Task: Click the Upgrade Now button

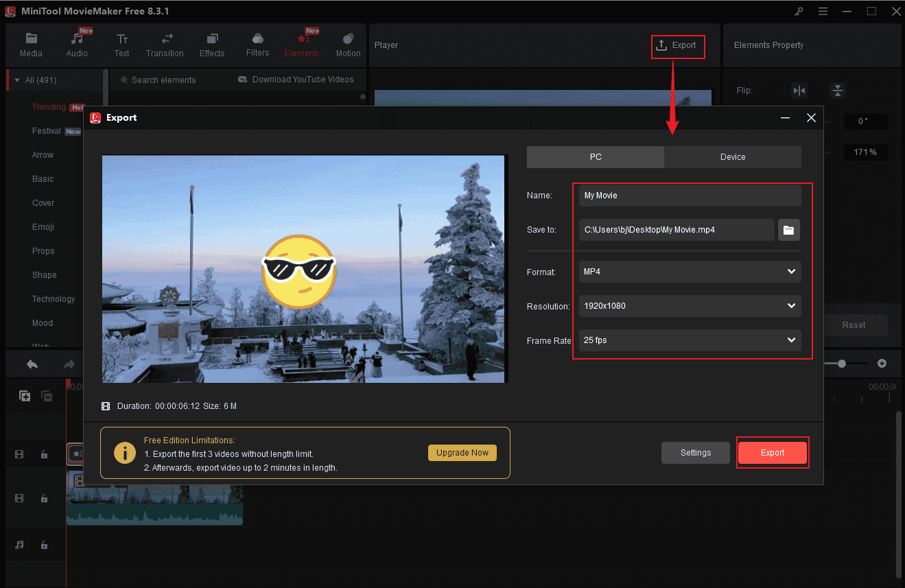Action: [462, 453]
